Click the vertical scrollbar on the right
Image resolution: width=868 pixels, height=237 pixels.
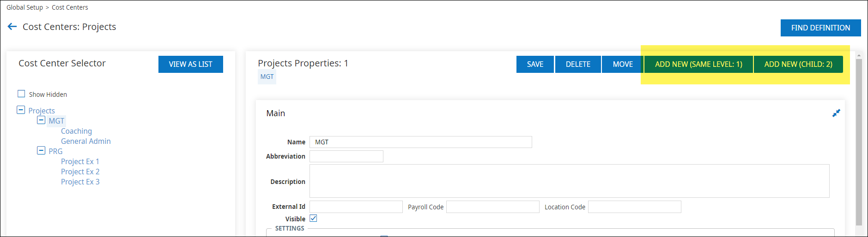(x=859, y=138)
